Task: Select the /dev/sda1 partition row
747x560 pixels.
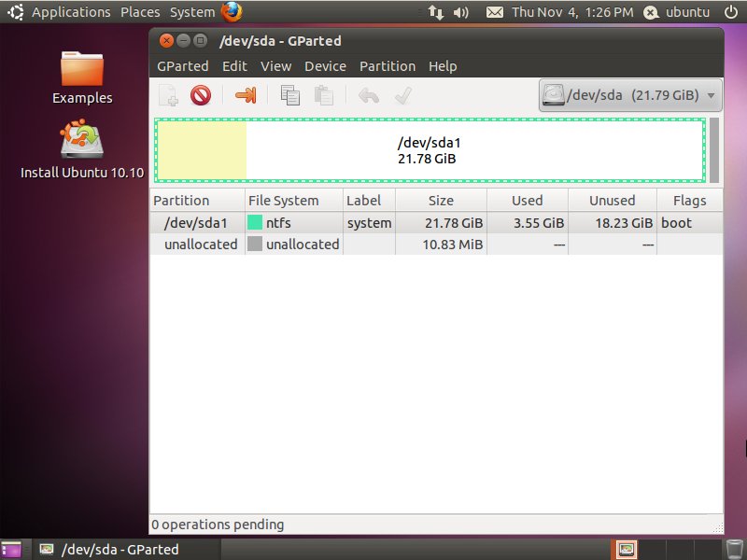Action: click(436, 223)
